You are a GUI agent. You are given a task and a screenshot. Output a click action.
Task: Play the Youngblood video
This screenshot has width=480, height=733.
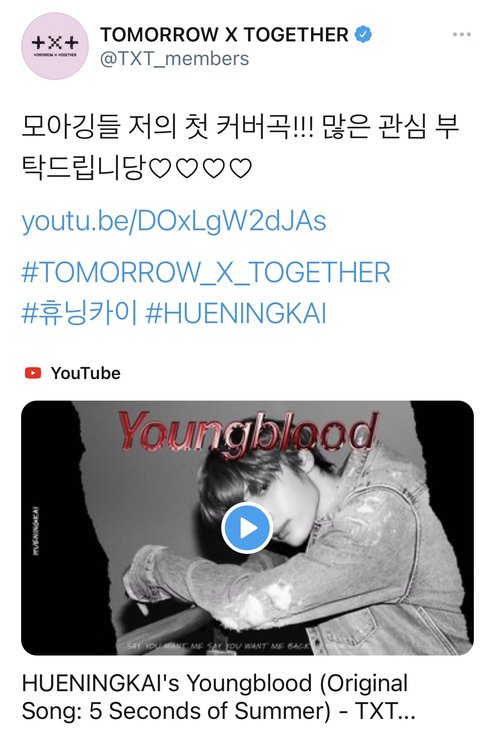tap(247, 528)
